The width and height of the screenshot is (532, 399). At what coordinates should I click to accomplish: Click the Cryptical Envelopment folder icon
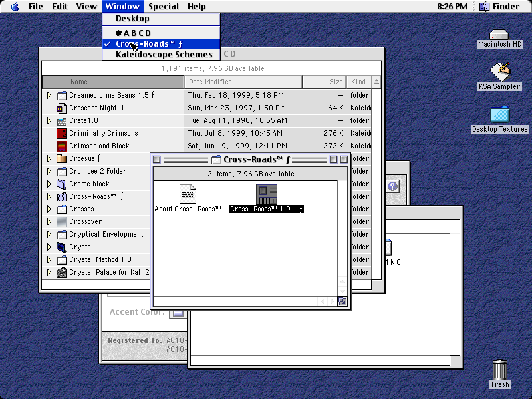click(x=62, y=235)
